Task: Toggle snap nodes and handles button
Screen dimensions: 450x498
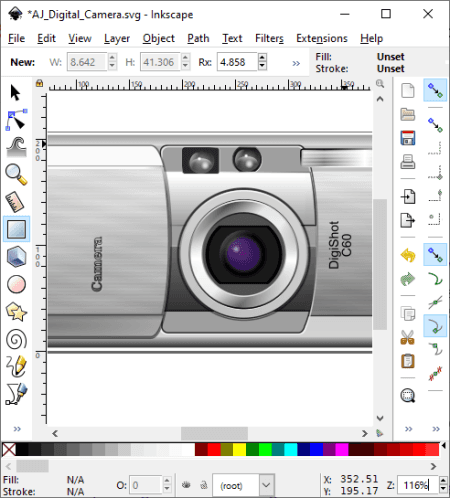Action: (435, 255)
